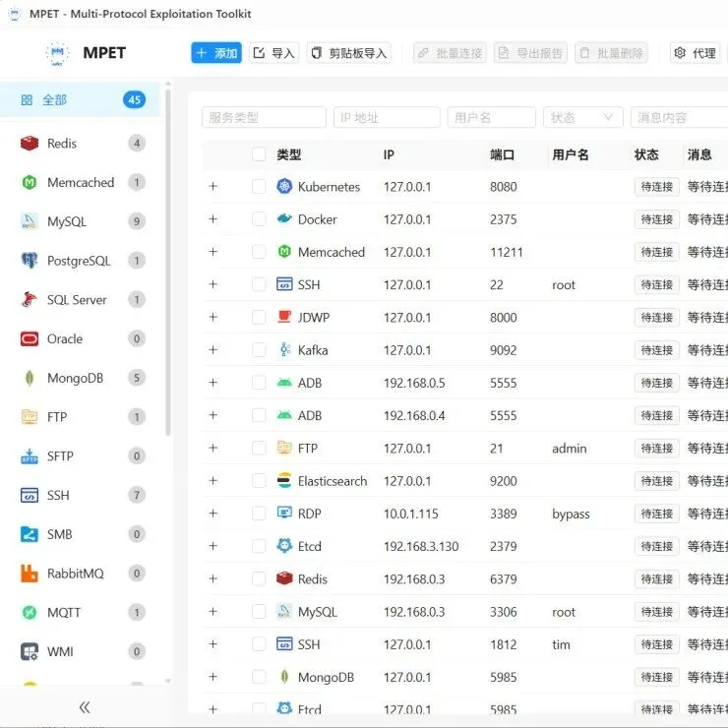Click 待连接 status tag in RDP row
The width and height of the screenshot is (728, 728).
click(x=656, y=514)
